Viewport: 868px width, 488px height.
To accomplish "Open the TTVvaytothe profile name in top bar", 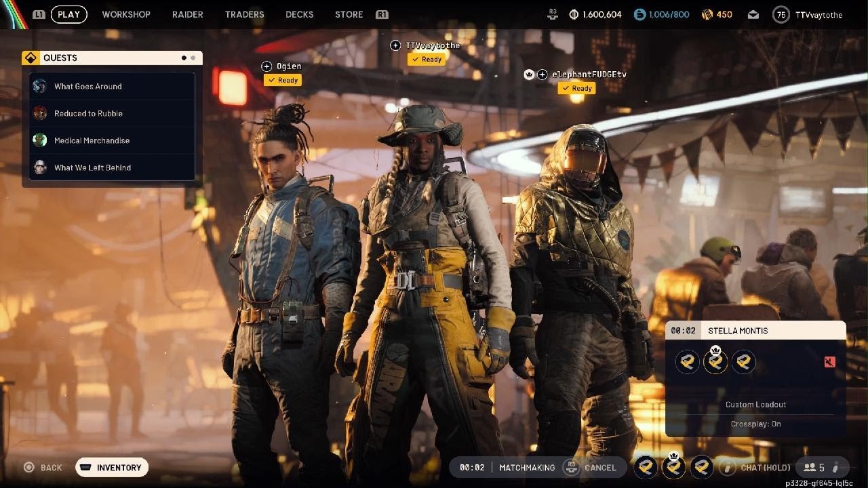I will (x=819, y=14).
